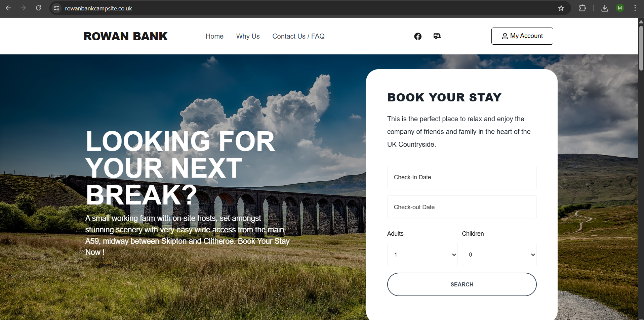Bookmark this page with the star icon
This screenshot has height=320, width=644.
coord(561,8)
